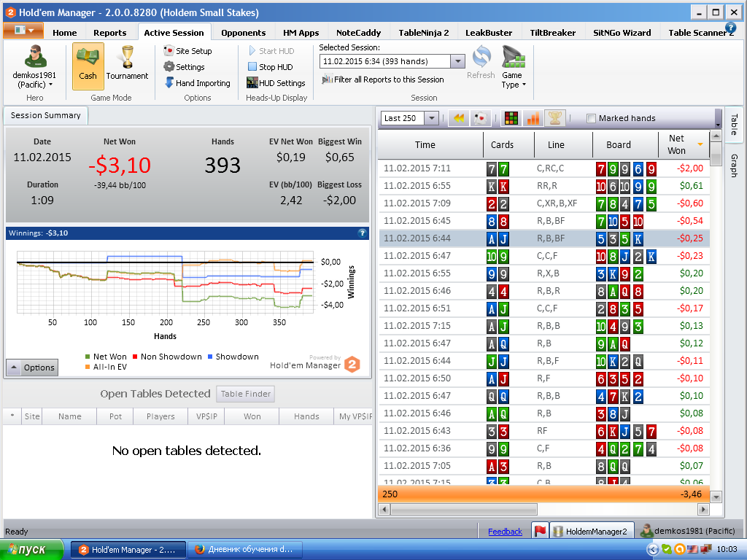Click Stop HUD
Screen dimensions: 747x560
[x=270, y=67]
